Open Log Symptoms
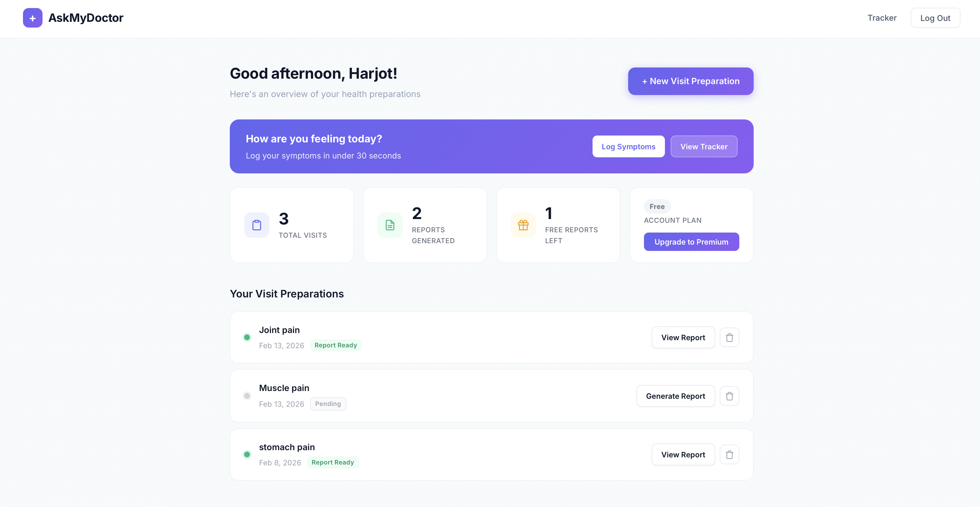The image size is (980, 507). coord(628,146)
